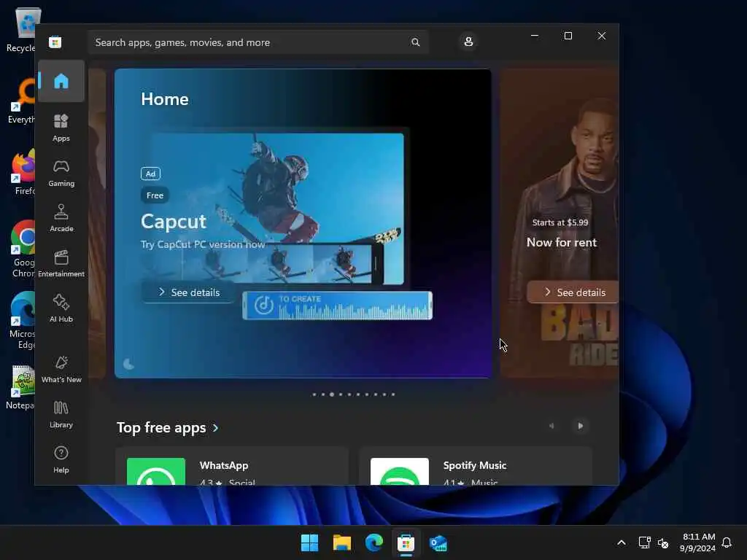The image size is (747, 560).
Task: Open the Apps section in sidebar
Action: pos(61,128)
